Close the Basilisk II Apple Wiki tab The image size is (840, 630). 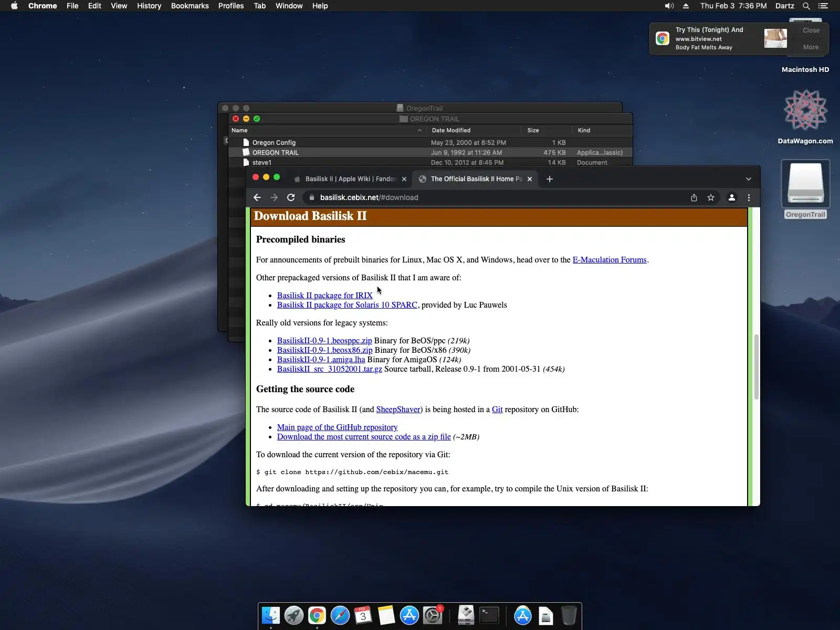pos(404,179)
